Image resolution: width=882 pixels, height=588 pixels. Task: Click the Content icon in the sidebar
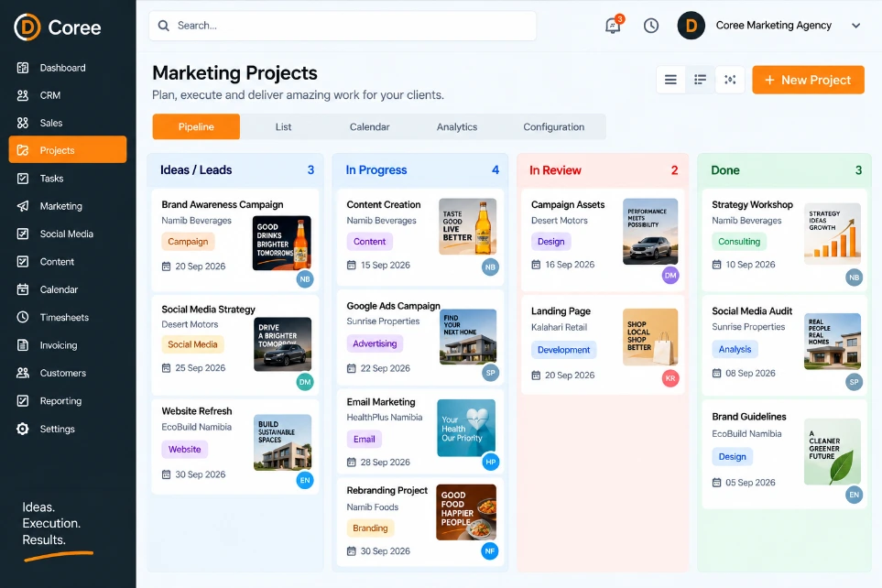[23, 262]
